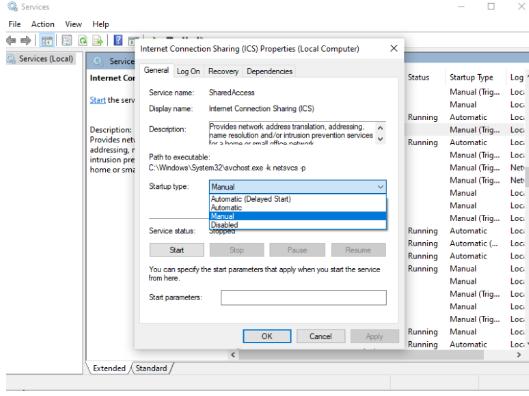Choose the plain Automatic startup option in dropdown list
Viewport: 529px width, 396px height.
point(298,207)
